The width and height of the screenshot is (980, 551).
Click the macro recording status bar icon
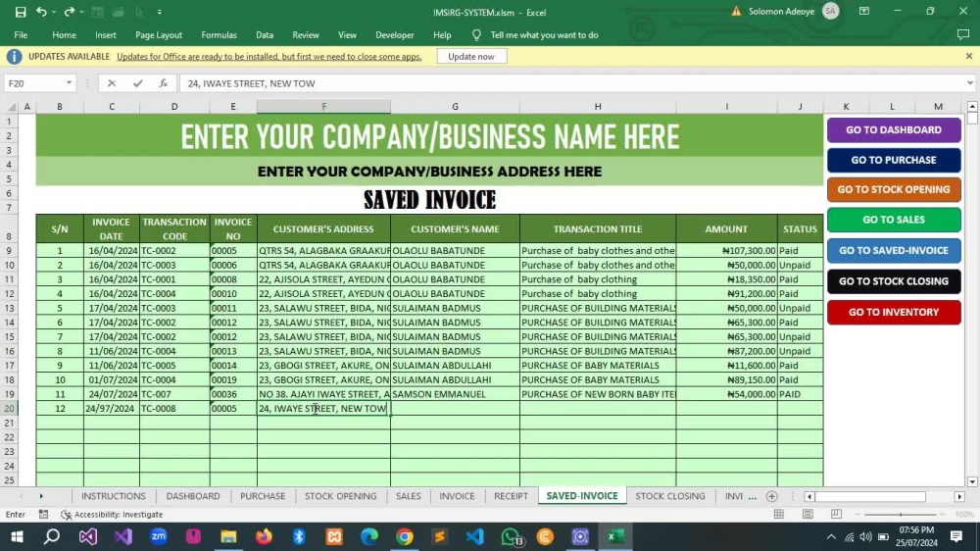pyautogui.click(x=43, y=514)
